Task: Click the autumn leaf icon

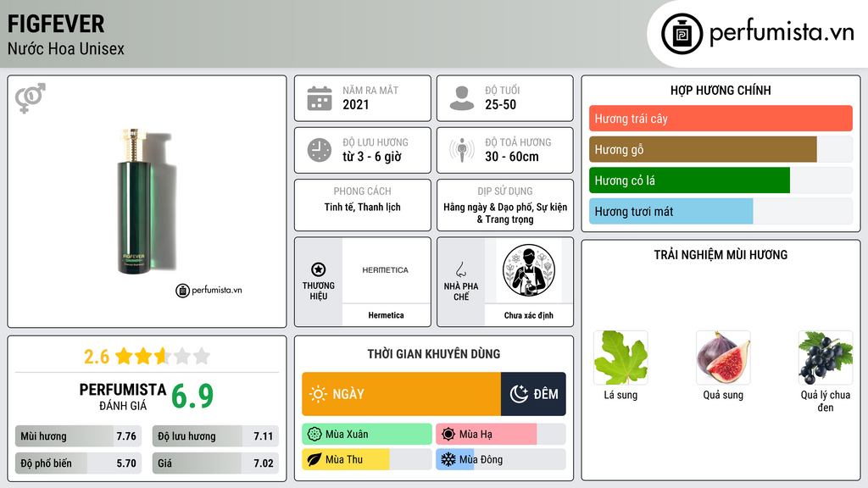Action: [314, 459]
